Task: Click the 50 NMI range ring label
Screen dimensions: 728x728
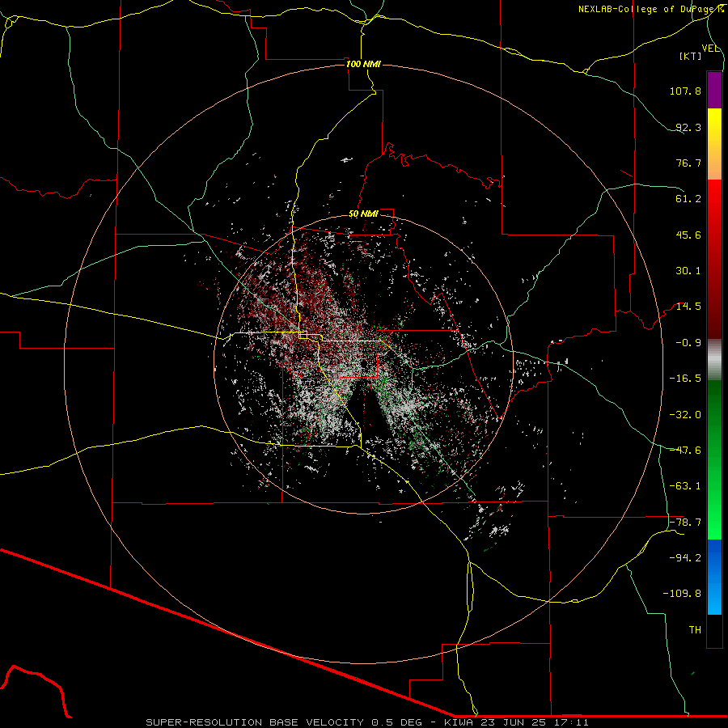Action: [x=363, y=214]
